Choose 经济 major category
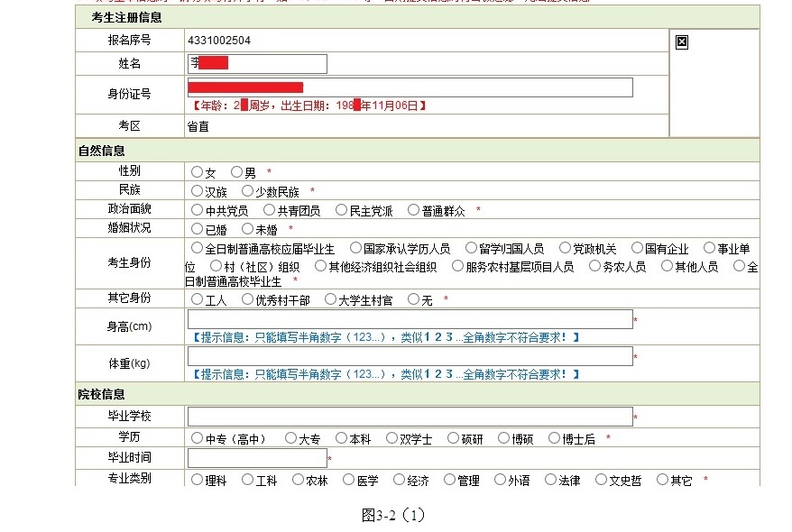Image resolution: width=792 pixels, height=532 pixels. tap(399, 480)
